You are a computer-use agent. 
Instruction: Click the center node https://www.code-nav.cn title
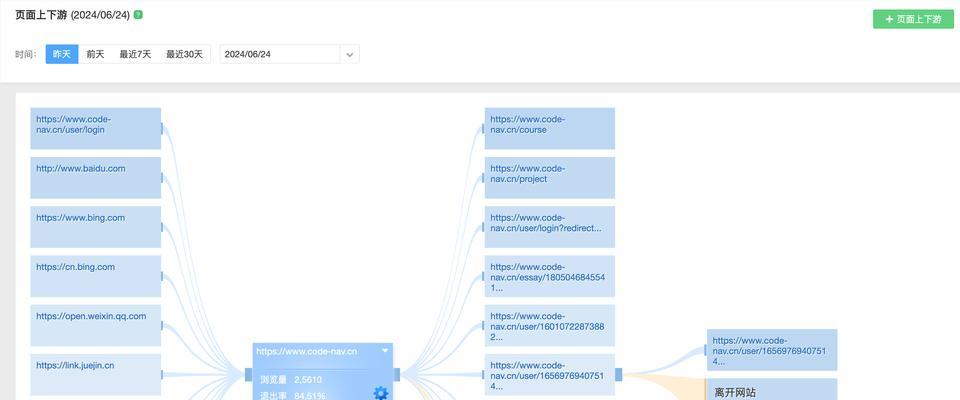[x=306, y=351]
